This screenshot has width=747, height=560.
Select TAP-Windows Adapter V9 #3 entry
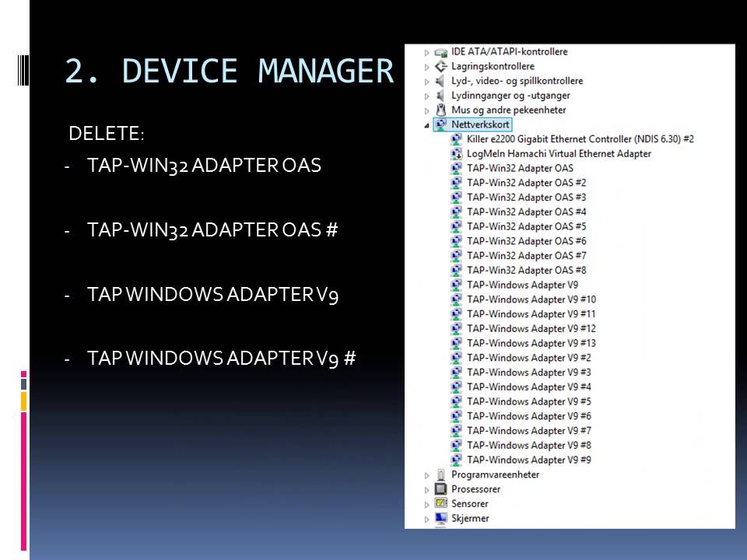(529, 373)
